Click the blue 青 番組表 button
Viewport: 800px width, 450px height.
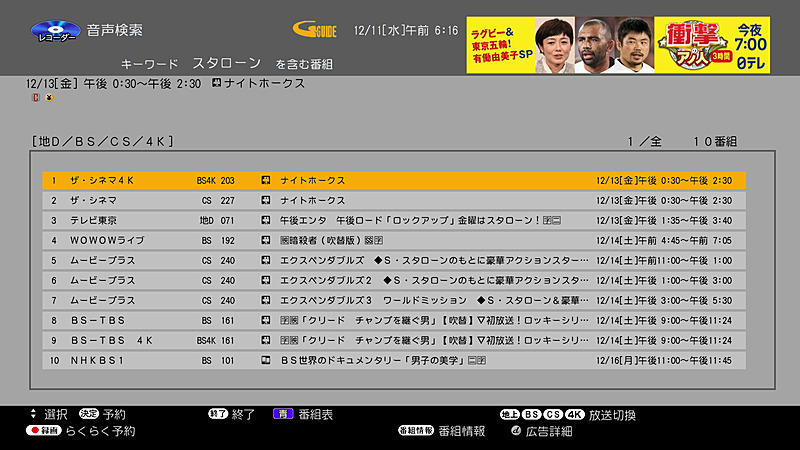click(283, 414)
